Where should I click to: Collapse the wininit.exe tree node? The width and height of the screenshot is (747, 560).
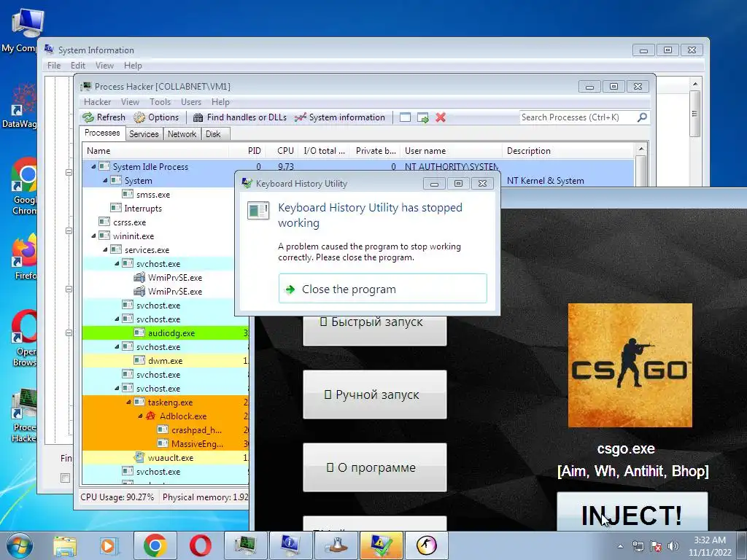[x=93, y=236]
